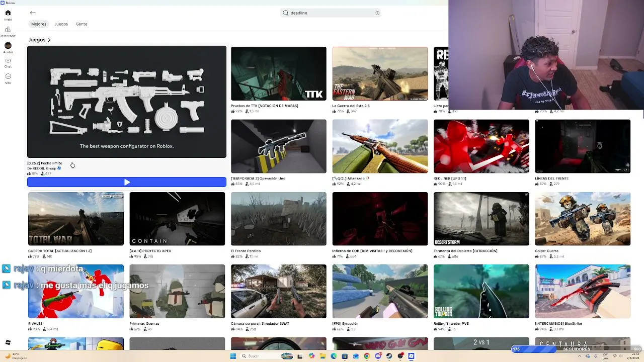This screenshot has width=644, height=362.
Task: Open Discord from the taskbar
Action: tap(378, 356)
